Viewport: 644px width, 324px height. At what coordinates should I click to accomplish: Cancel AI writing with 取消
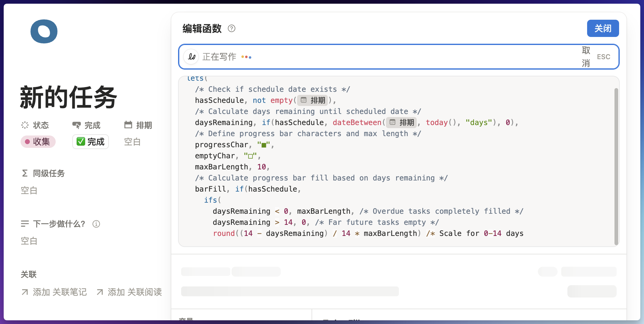click(586, 57)
